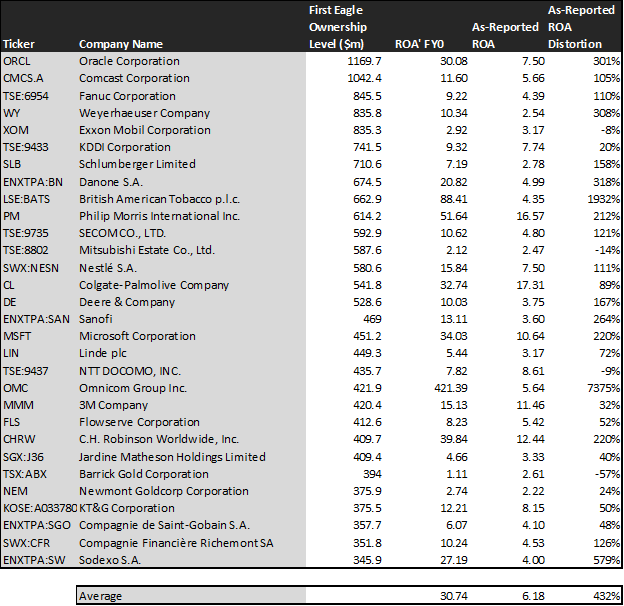Click average ROA value 30.74
624x606 pixels.
pyautogui.click(x=454, y=596)
